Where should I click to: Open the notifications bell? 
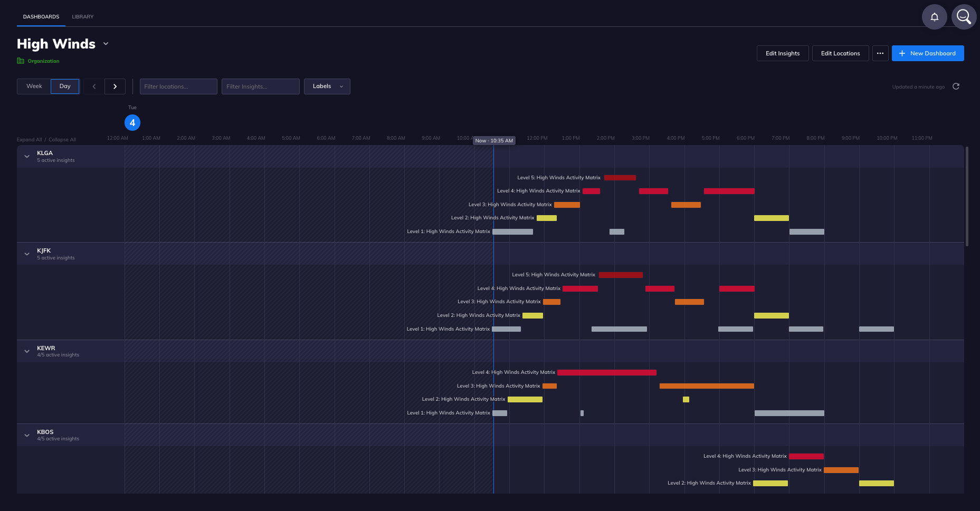pyautogui.click(x=934, y=17)
